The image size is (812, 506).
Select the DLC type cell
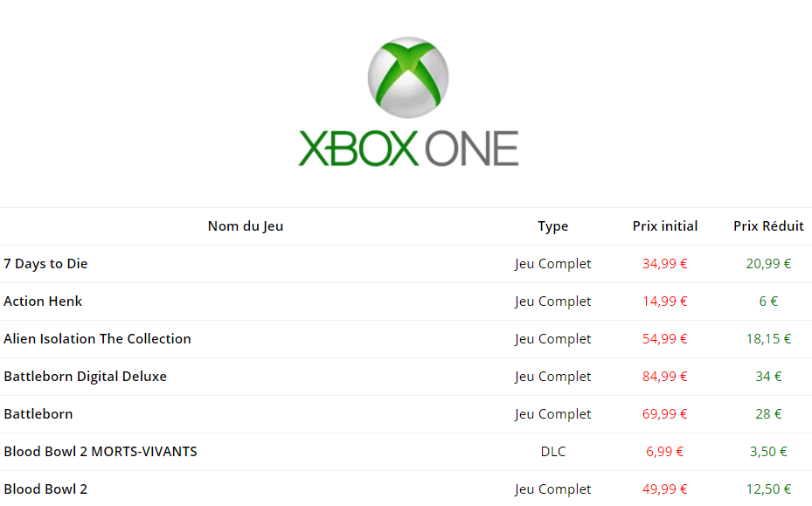point(553,452)
